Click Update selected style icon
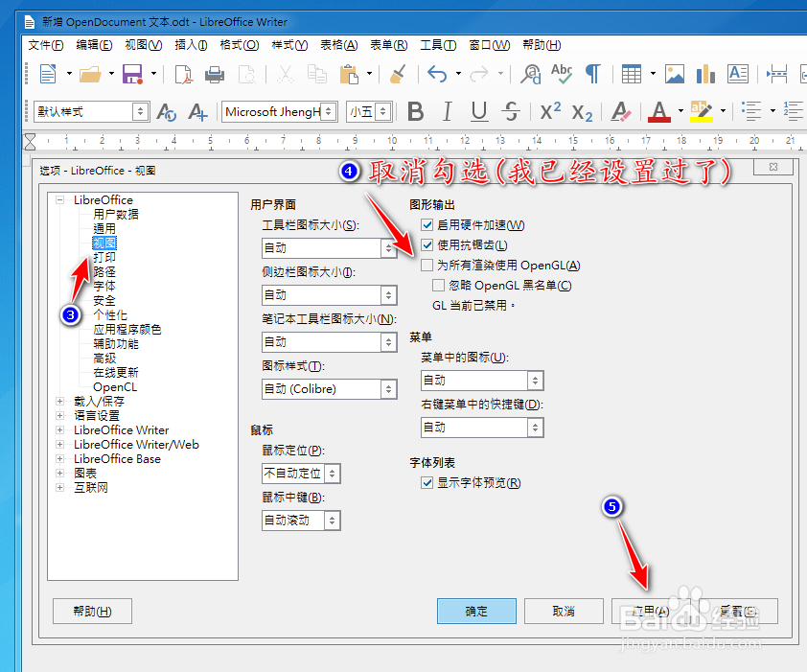The image size is (807, 672). pos(166,112)
